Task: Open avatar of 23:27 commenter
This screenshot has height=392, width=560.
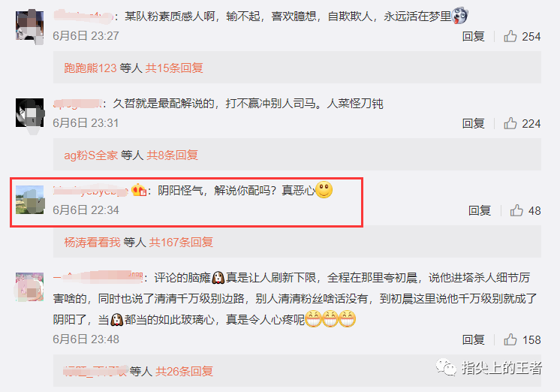Action: pyautogui.click(x=29, y=26)
